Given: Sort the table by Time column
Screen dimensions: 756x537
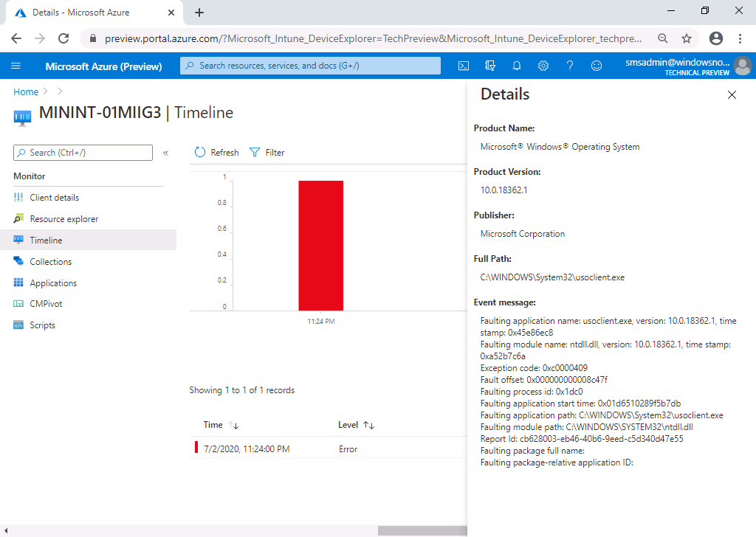Looking at the screenshot, I should pyautogui.click(x=221, y=425).
